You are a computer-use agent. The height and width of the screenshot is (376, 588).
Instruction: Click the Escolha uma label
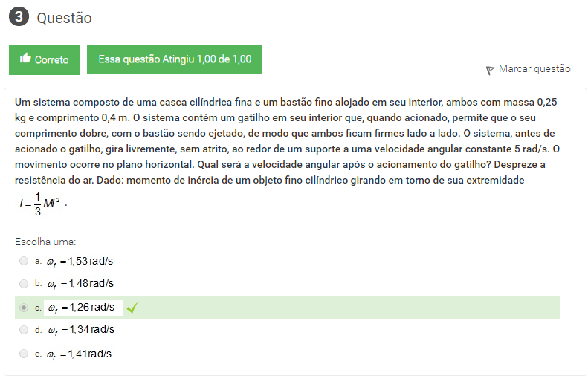point(45,242)
